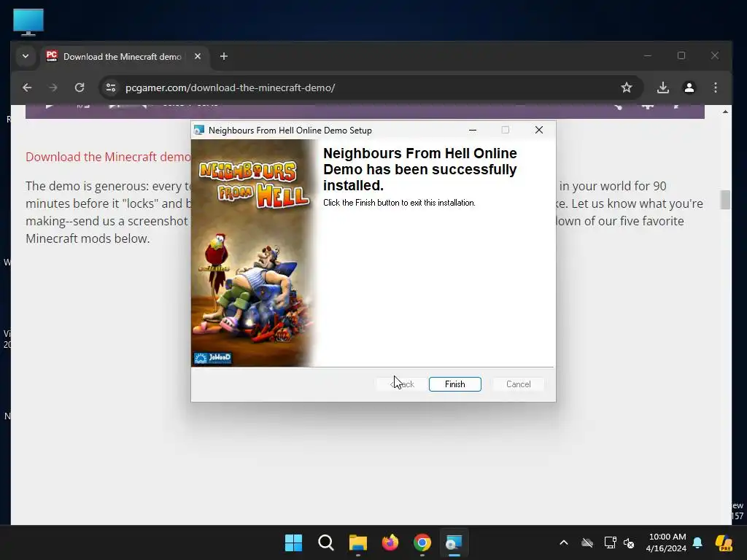Click the Finish button in setup
747x560 pixels.
[x=455, y=384]
